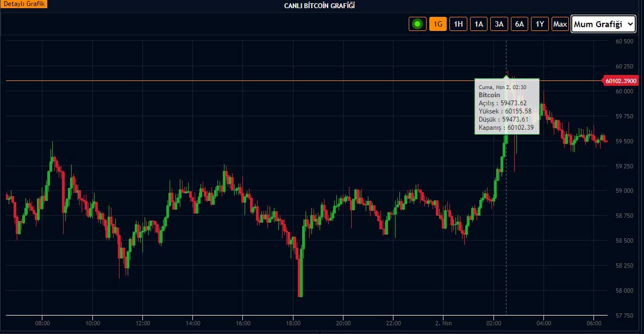This screenshot has height=334, width=644.
Task: Click the 60102.3900 current price label
Action: (620, 81)
